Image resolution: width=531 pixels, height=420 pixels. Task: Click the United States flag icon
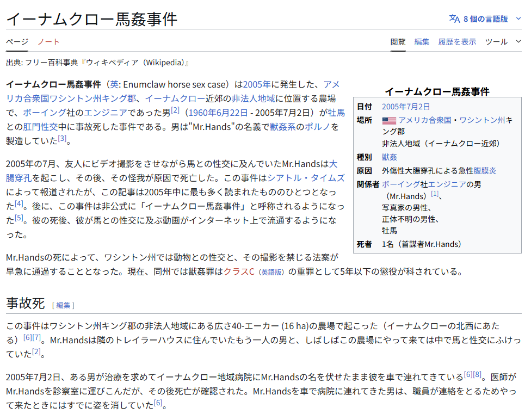point(388,120)
